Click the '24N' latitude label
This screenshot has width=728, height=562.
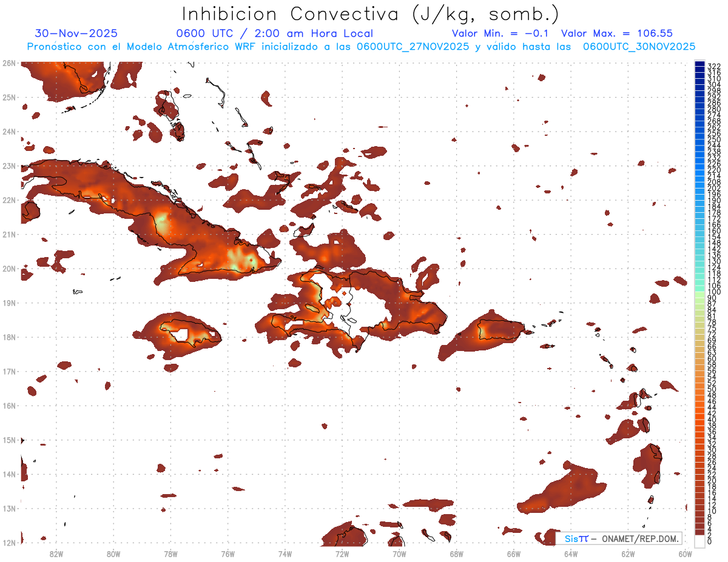[8, 132]
